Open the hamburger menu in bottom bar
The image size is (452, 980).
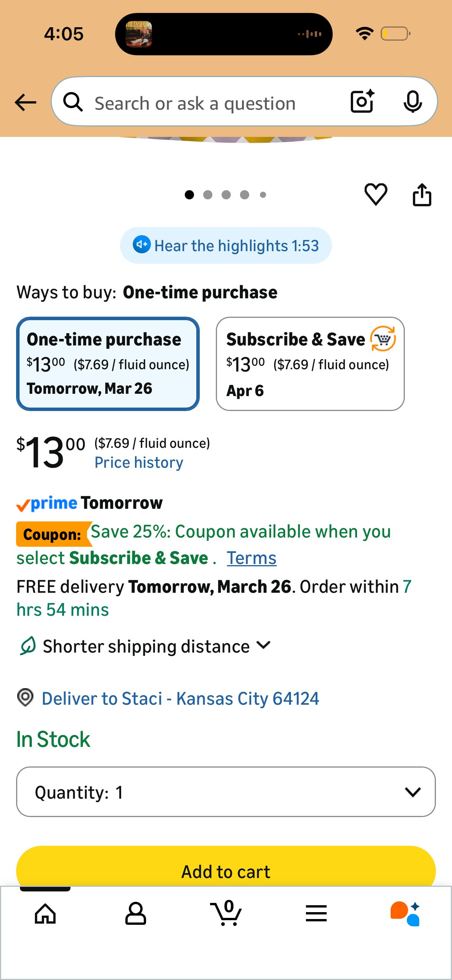[316, 913]
